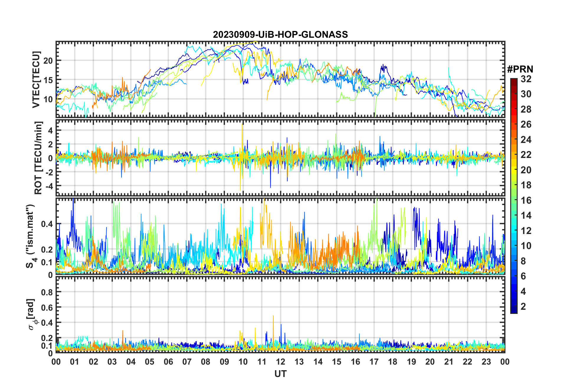561x392 pixels.
Task: Click the 07 hour tick label on the UT axis
Action: (x=187, y=362)
